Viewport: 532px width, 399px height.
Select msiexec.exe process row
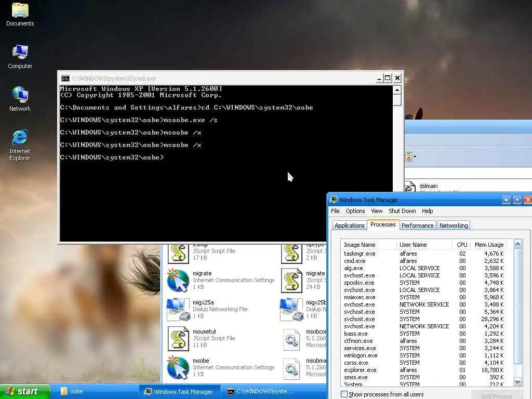[424, 297]
